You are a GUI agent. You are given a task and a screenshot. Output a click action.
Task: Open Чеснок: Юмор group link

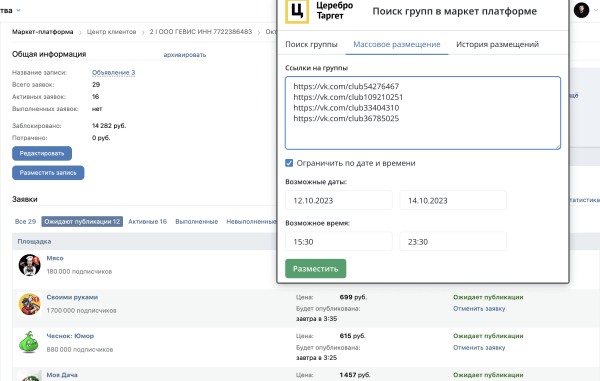pyautogui.click(x=70, y=336)
